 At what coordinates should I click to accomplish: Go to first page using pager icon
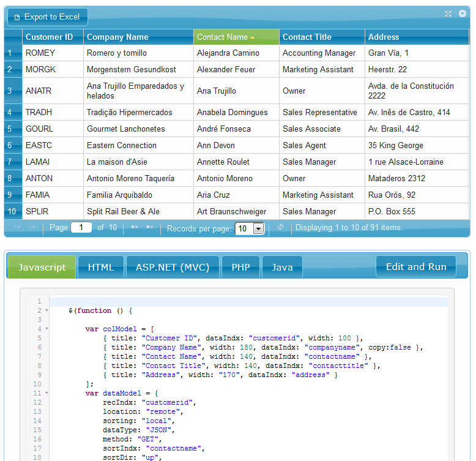click(x=18, y=227)
